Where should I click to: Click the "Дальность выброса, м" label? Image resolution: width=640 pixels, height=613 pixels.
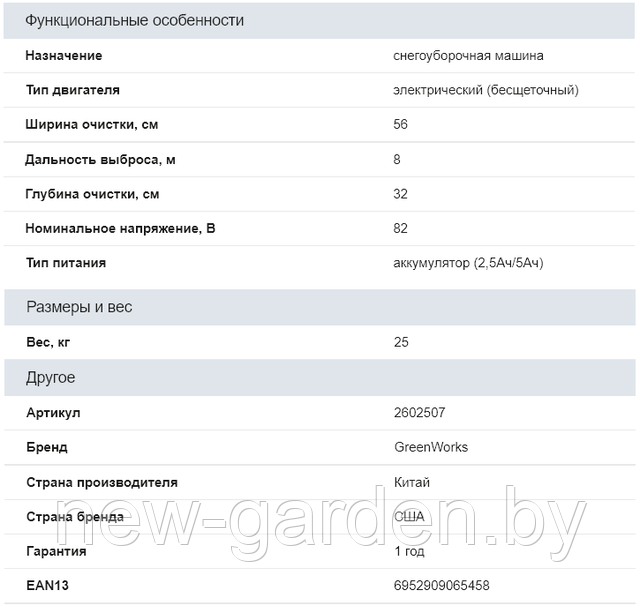(x=101, y=159)
